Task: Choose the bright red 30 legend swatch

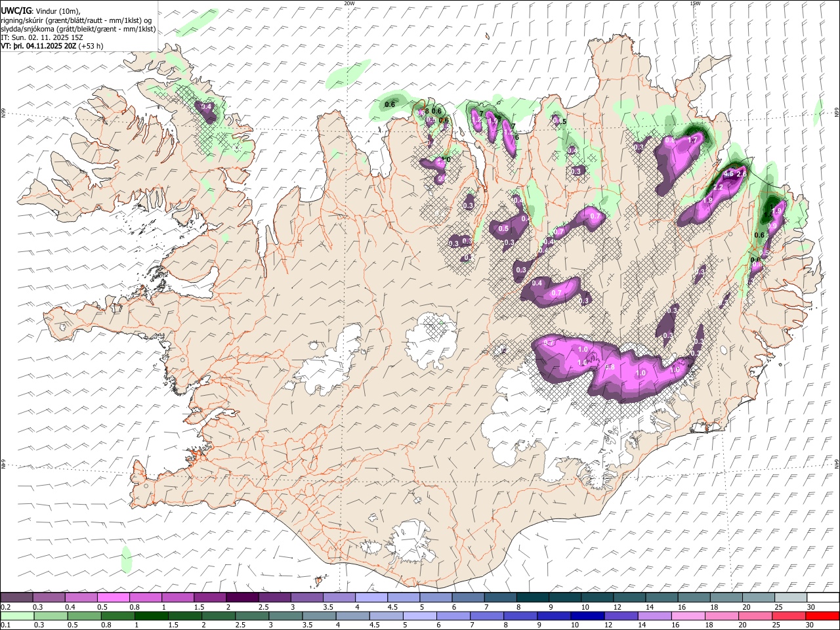Action: tap(822, 616)
